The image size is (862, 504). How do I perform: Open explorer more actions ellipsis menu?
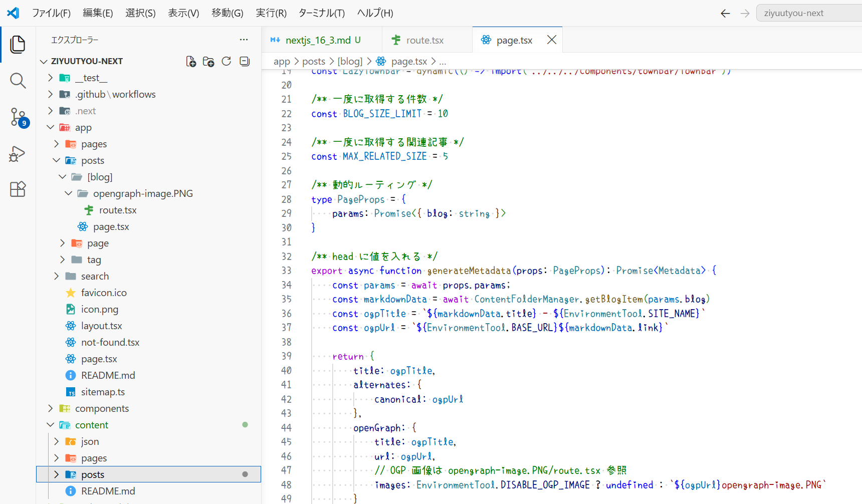coord(244,40)
